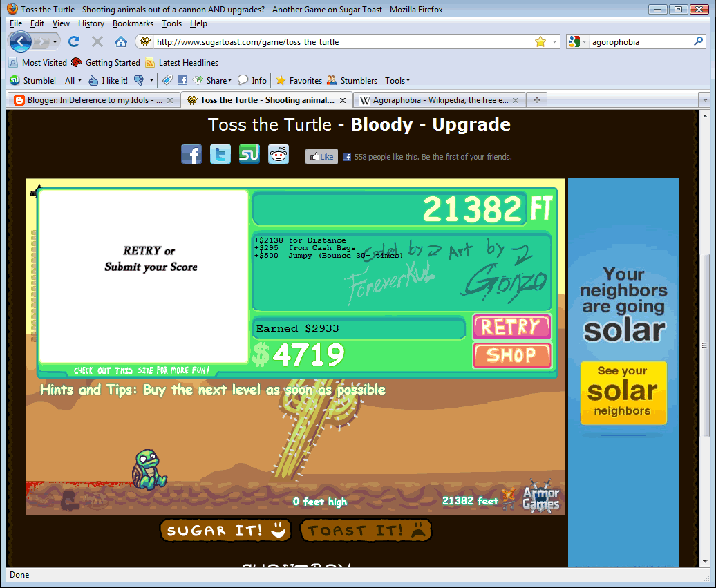Expand the StumbleUpon All topics dropdown
This screenshot has height=588, width=716.
tap(73, 80)
